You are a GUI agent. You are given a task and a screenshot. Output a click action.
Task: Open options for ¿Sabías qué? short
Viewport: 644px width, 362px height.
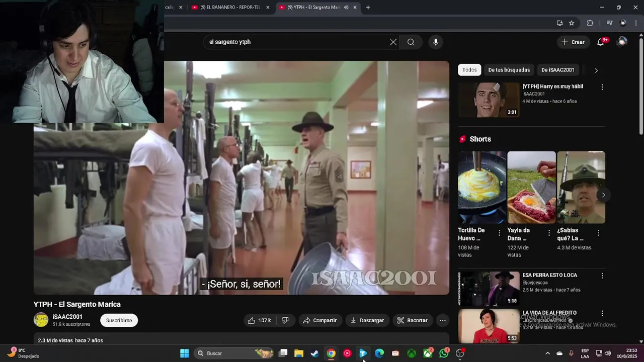(x=598, y=233)
